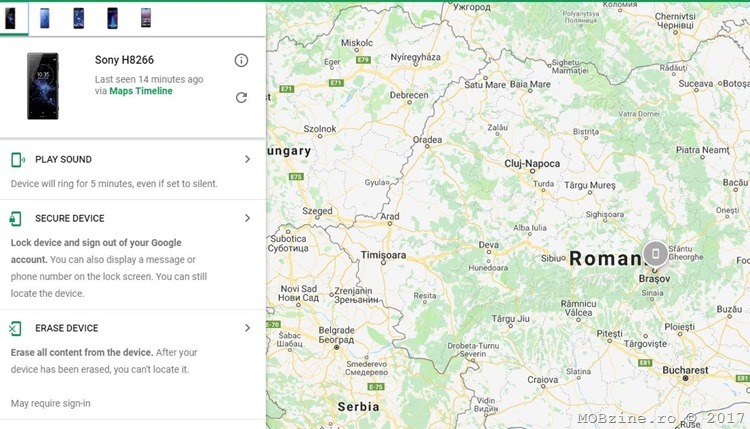
Task: Expand the Erase Device chevron
Action: point(247,328)
